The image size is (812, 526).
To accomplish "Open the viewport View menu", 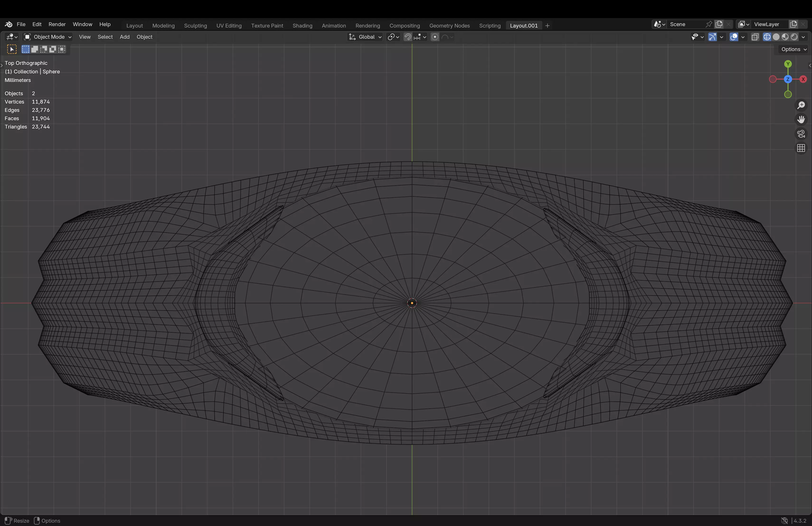I will (85, 37).
